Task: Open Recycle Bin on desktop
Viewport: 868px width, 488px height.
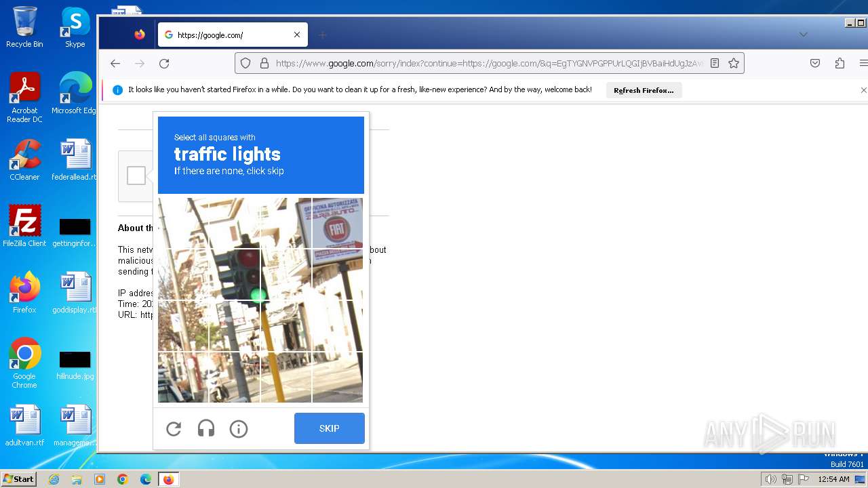Action: coord(24,27)
